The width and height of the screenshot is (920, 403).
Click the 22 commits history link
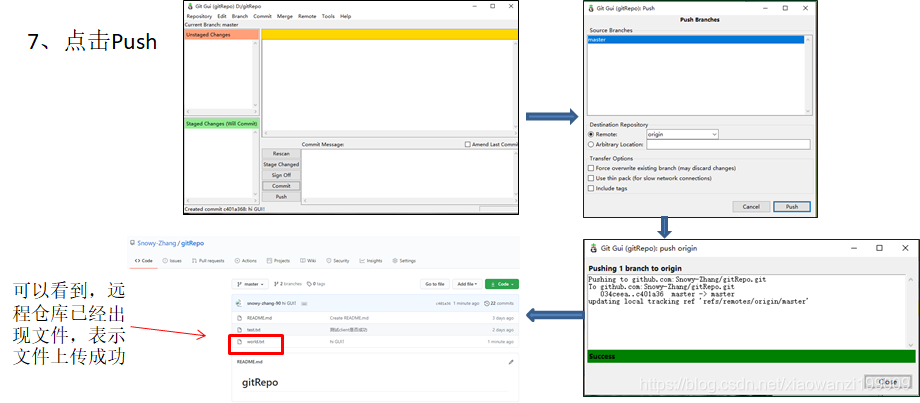tap(499, 303)
